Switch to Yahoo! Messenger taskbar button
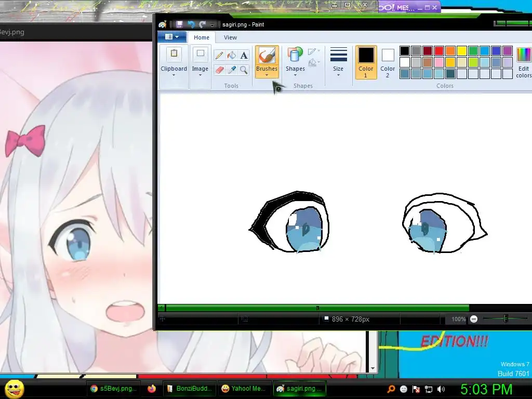The height and width of the screenshot is (399, 532). [244, 389]
